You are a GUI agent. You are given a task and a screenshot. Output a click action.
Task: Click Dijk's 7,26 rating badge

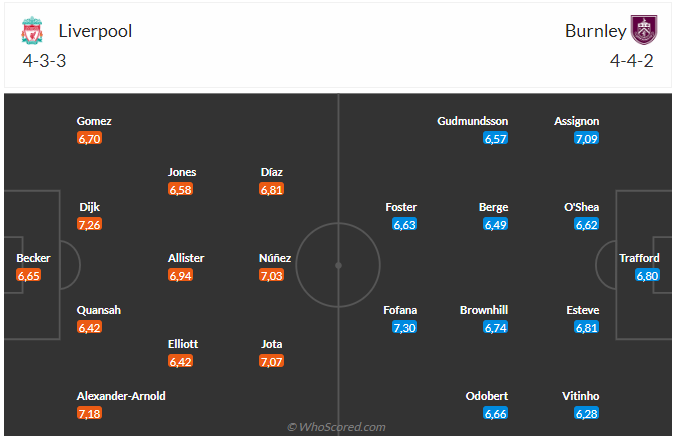click(x=90, y=224)
